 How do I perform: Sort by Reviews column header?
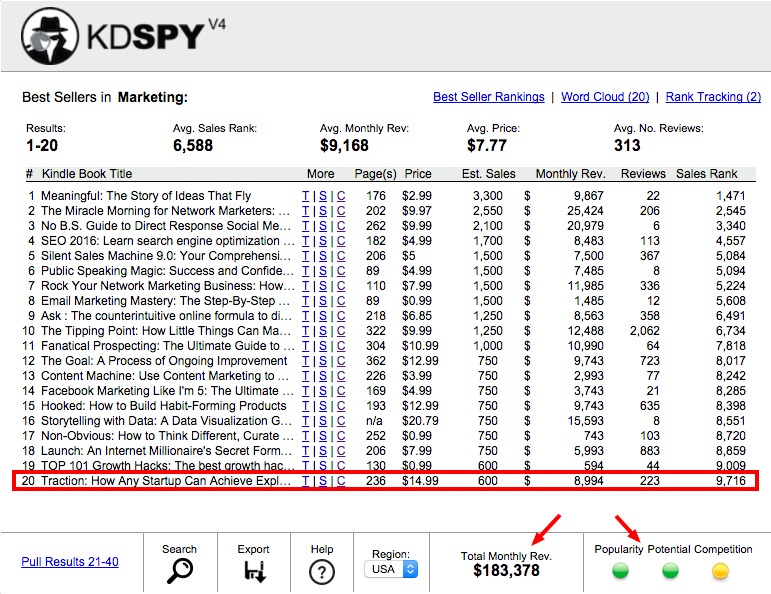pos(643,174)
